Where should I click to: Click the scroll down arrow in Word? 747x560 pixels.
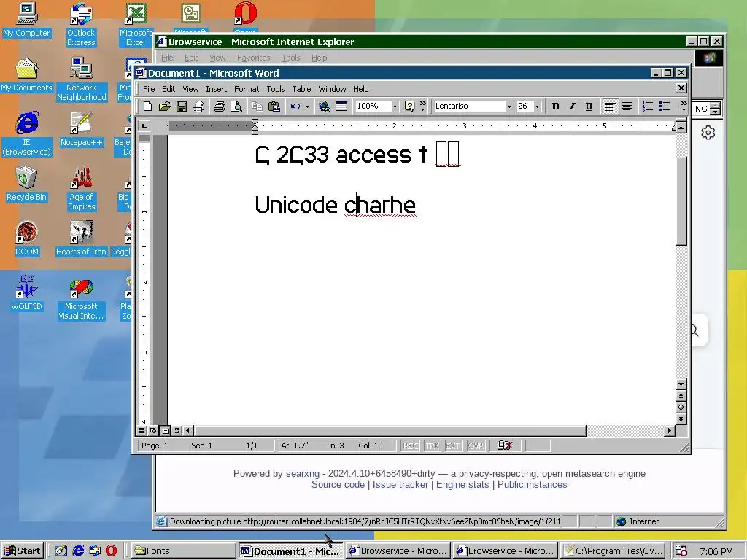click(681, 384)
